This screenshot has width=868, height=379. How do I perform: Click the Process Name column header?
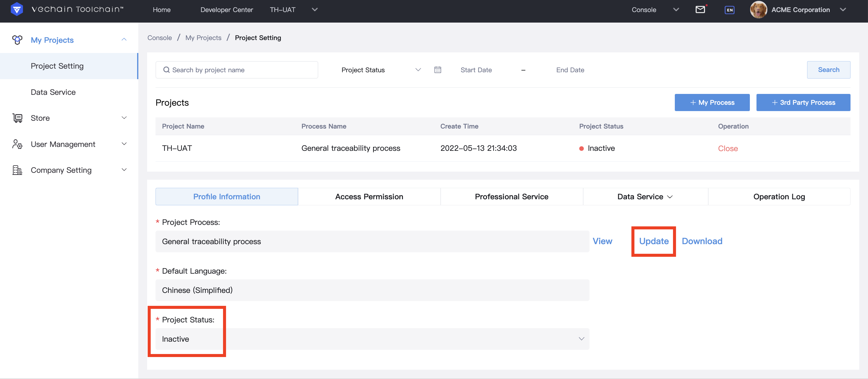tap(323, 126)
